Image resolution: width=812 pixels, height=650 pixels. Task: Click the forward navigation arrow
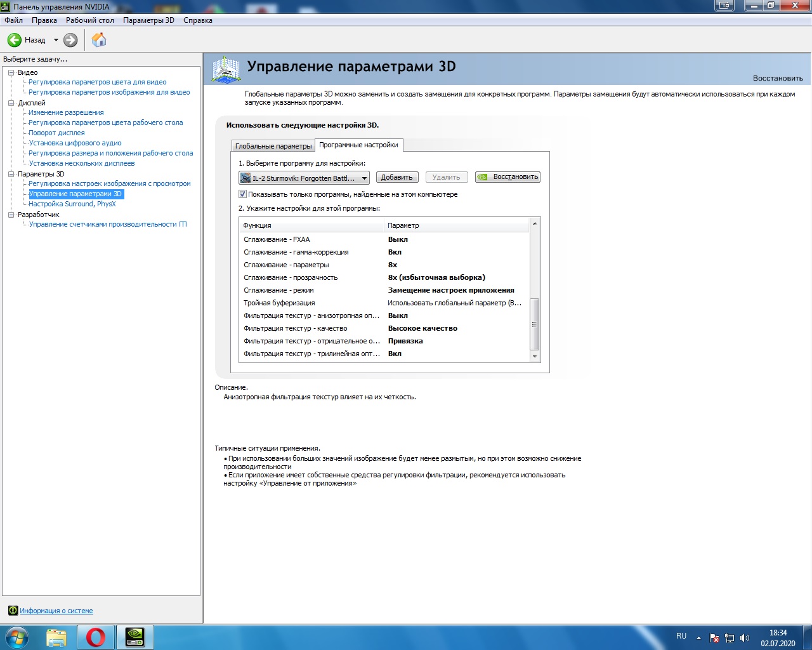70,40
